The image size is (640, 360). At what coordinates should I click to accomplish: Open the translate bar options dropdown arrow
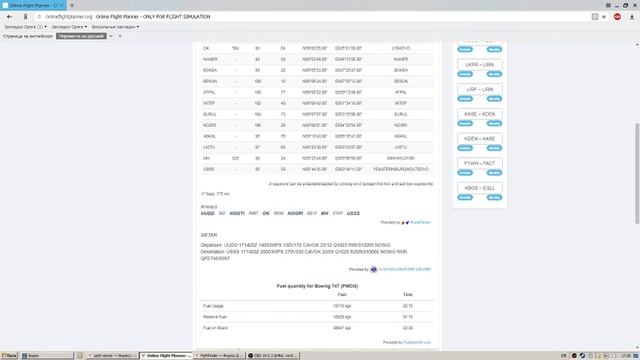pos(111,36)
